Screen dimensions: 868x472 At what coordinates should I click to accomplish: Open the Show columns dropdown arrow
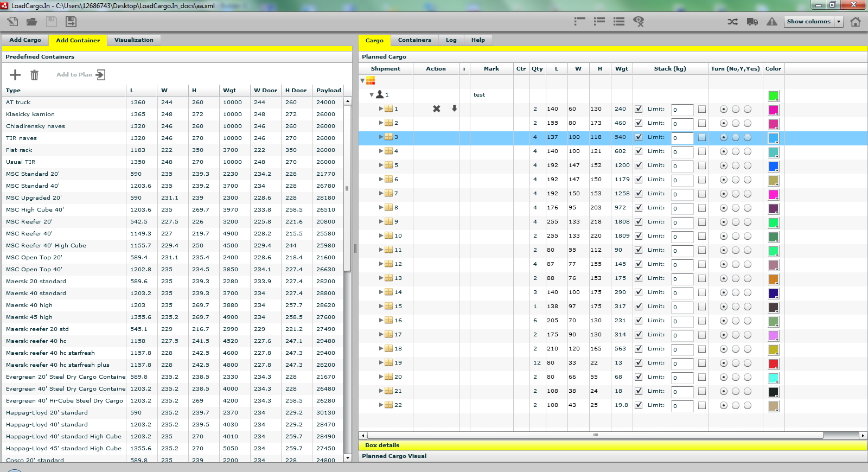(x=839, y=22)
